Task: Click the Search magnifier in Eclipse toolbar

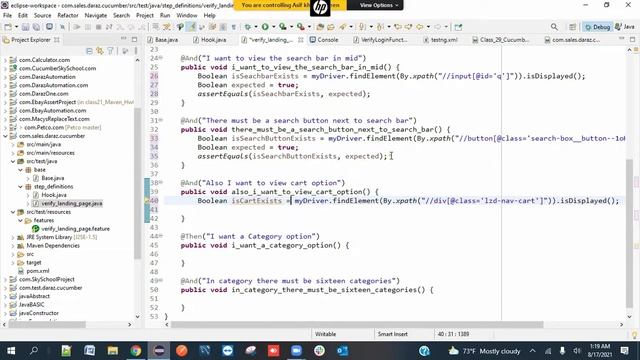Action: [x=554, y=27]
